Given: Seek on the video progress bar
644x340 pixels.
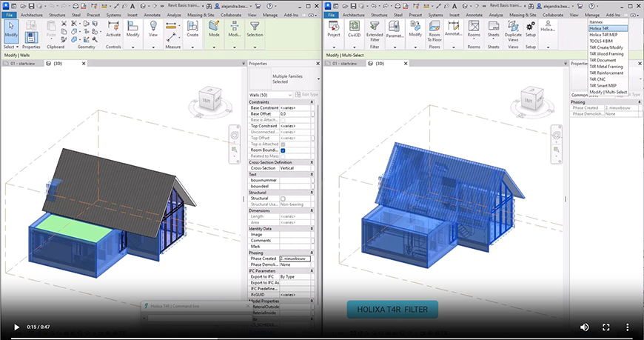Looking at the screenshot, I should coord(321,338).
